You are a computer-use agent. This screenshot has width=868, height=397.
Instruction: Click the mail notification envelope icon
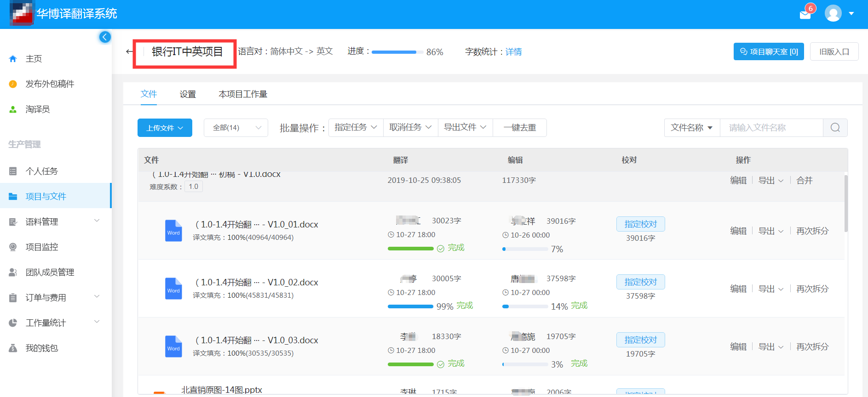coord(805,15)
